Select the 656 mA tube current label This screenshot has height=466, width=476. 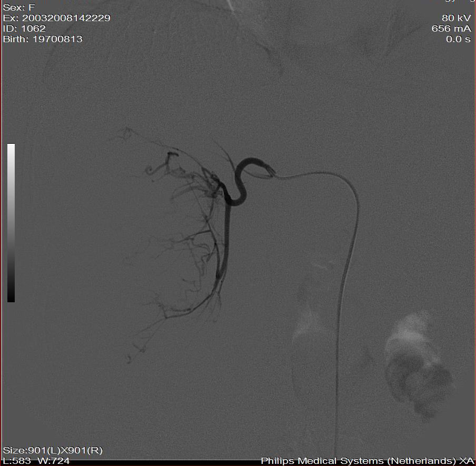[x=451, y=28]
